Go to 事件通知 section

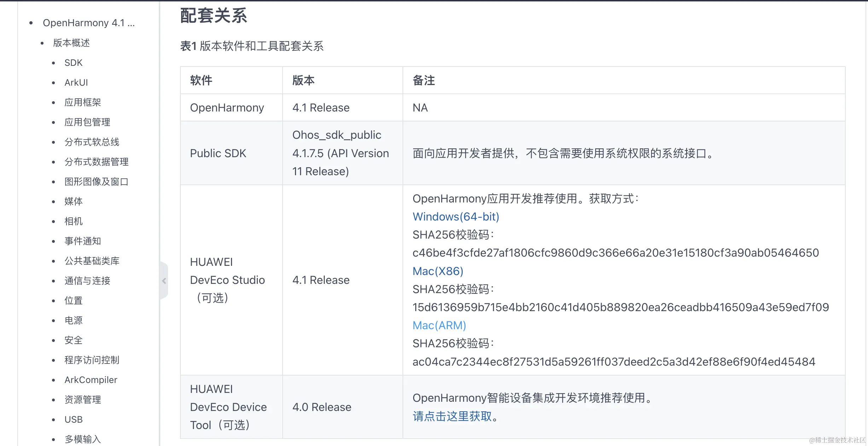[82, 241]
